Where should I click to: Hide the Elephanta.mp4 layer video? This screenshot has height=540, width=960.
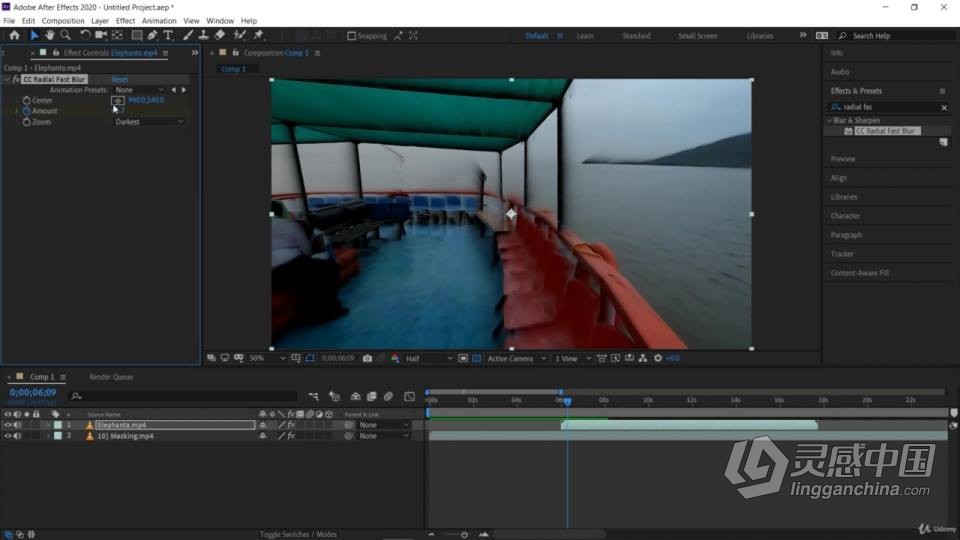7,425
